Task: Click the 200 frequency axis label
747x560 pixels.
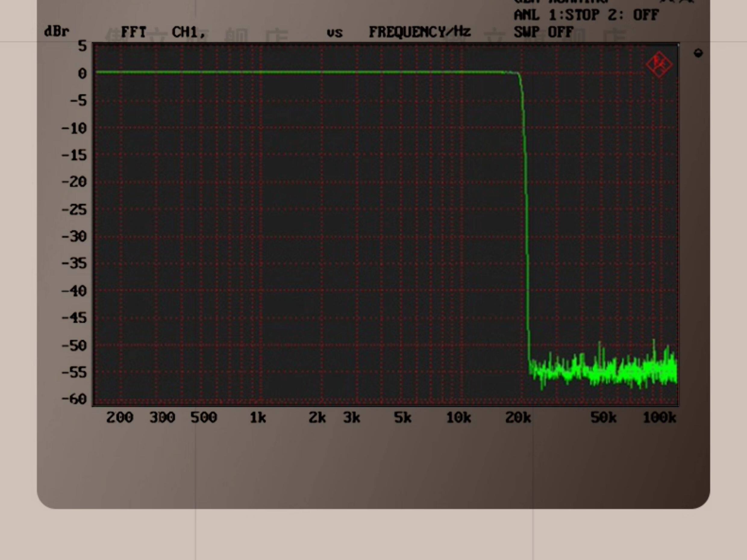Action: click(120, 418)
